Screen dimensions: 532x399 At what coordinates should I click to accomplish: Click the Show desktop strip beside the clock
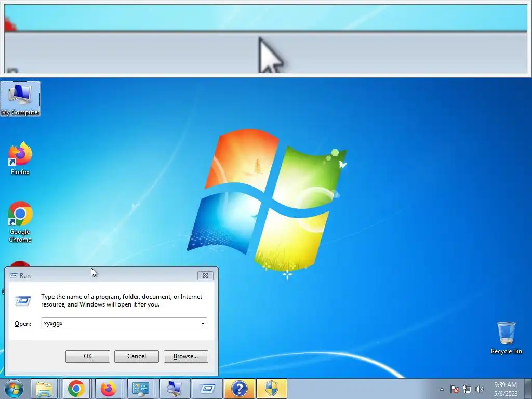click(528, 389)
